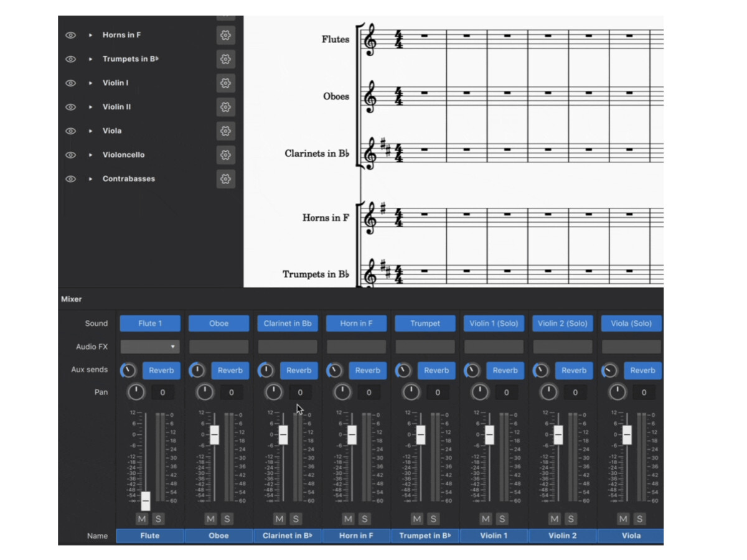Expand the Violin II instrument row
This screenshot has width=747, height=560.
tap(90, 107)
